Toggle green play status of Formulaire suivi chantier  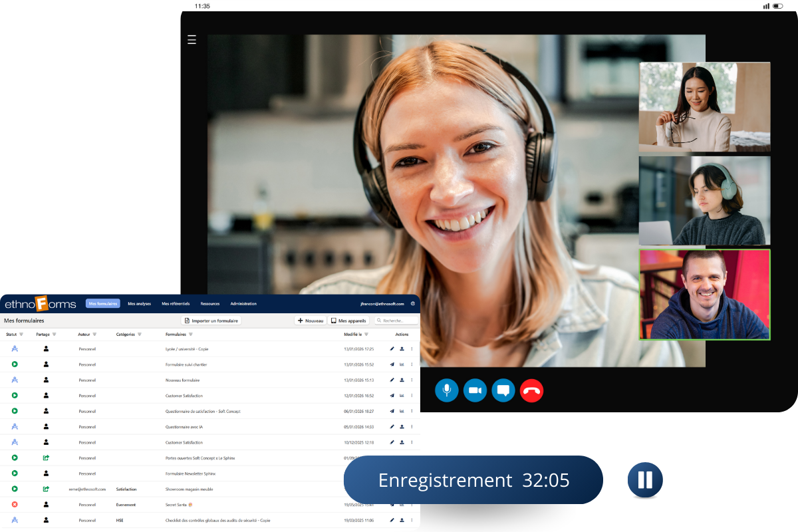[x=15, y=364]
